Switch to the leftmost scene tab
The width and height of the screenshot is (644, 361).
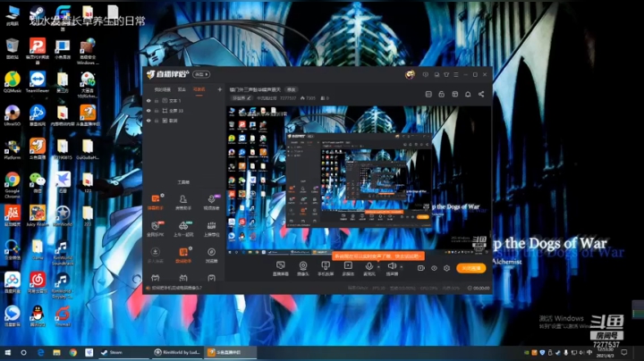[x=162, y=89]
